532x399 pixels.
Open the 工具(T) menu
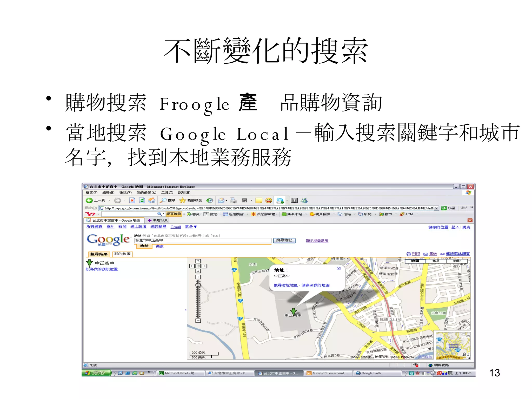click(x=167, y=193)
